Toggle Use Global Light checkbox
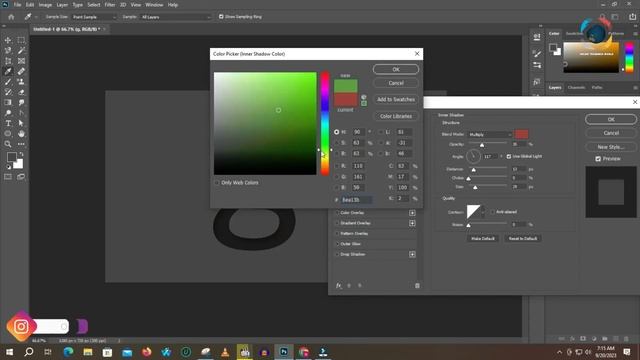Screen dimensions: 640x360 509,156
